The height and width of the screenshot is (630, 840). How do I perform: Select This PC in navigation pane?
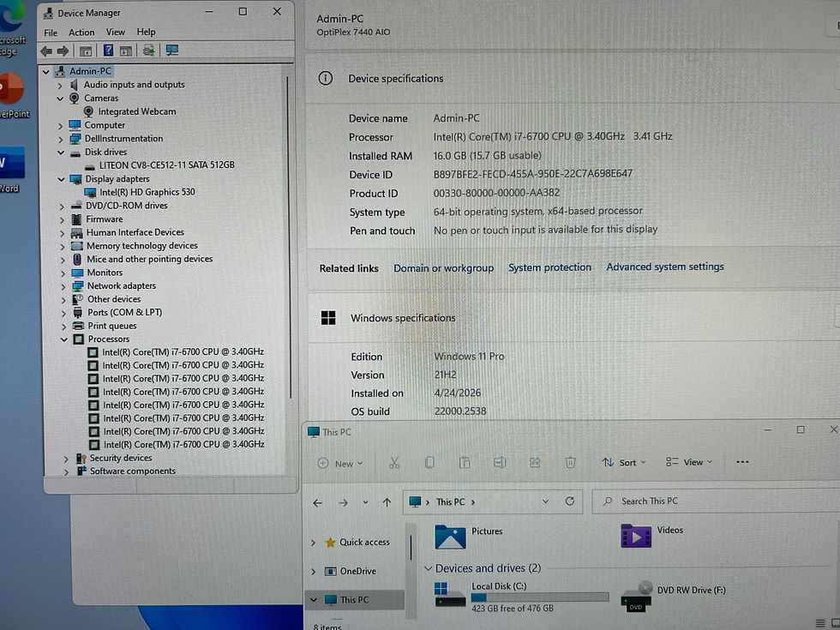click(x=355, y=600)
